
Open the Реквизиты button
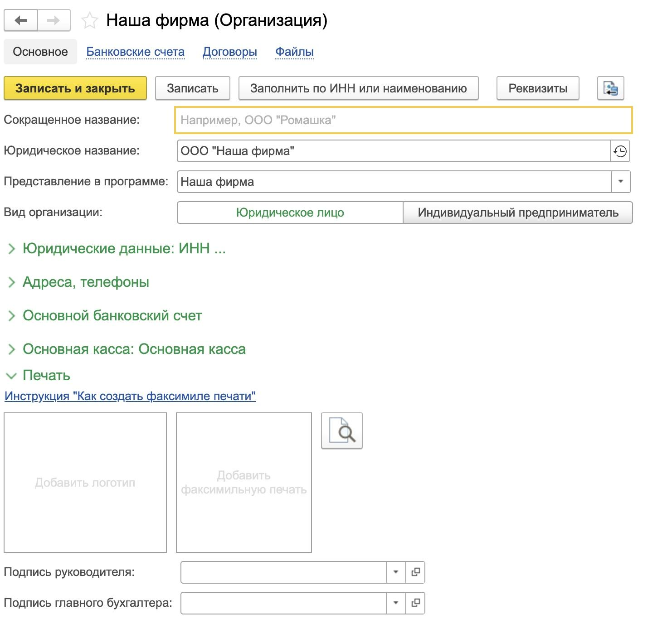coord(538,88)
